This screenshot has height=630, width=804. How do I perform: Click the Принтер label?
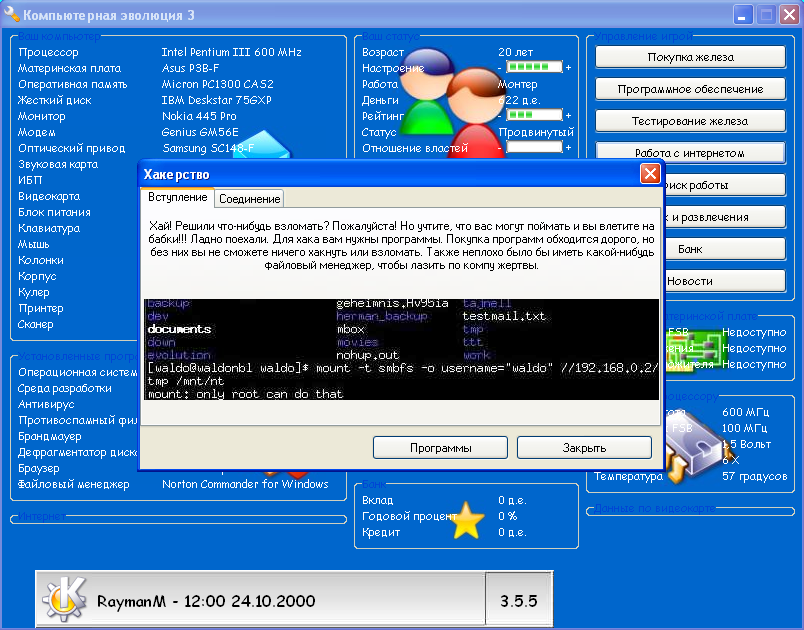tap(41, 308)
